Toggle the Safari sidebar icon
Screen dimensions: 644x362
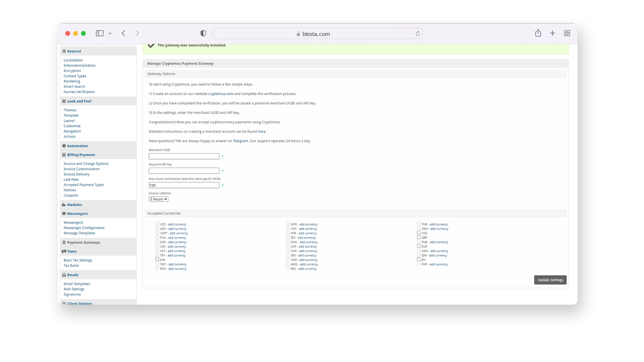click(100, 33)
